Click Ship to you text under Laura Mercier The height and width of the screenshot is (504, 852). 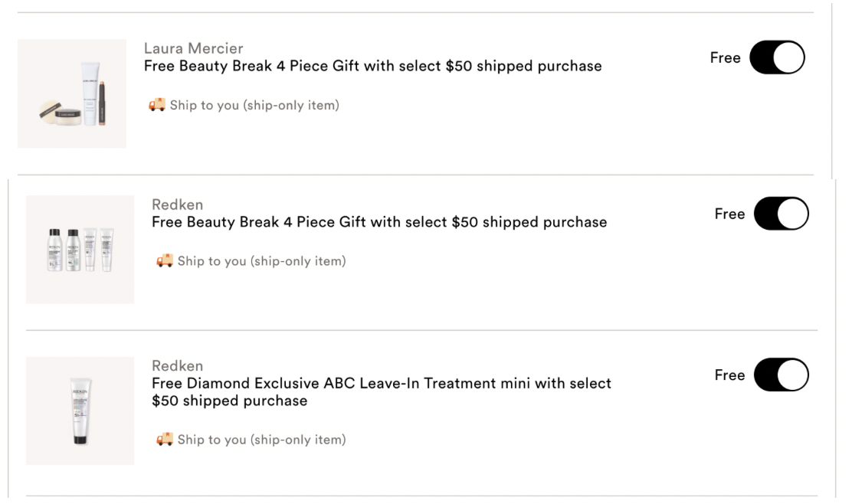(254, 106)
